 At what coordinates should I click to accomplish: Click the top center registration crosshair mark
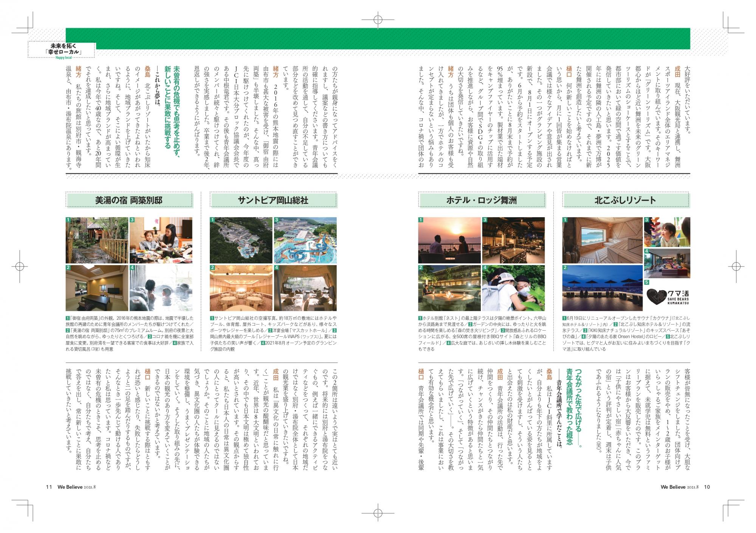click(378, 20)
